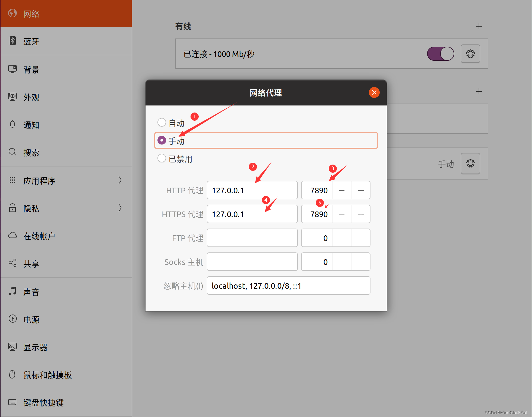This screenshot has height=417, width=532.
Task: Open wired connection gear settings
Action: pyautogui.click(x=470, y=54)
